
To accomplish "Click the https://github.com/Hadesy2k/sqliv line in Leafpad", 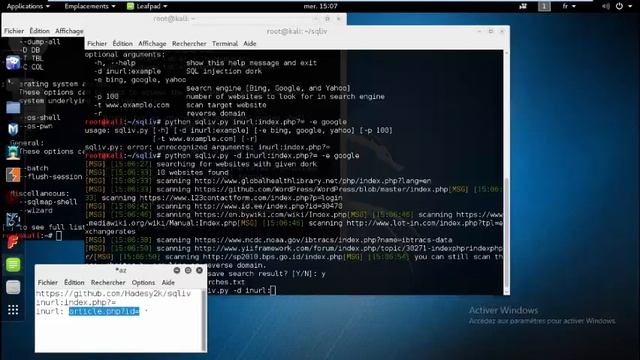I will click(113, 294).
